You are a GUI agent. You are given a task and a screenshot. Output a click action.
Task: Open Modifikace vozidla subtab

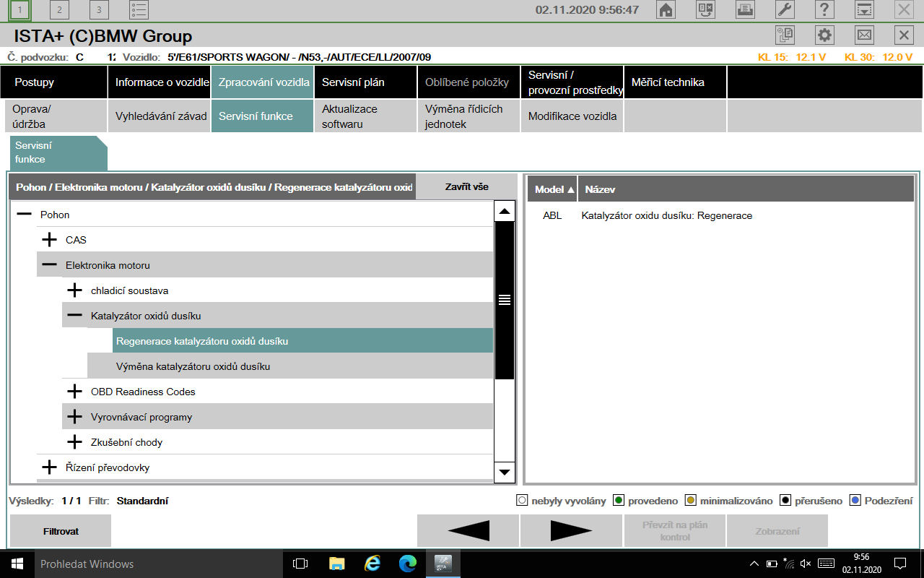(572, 116)
